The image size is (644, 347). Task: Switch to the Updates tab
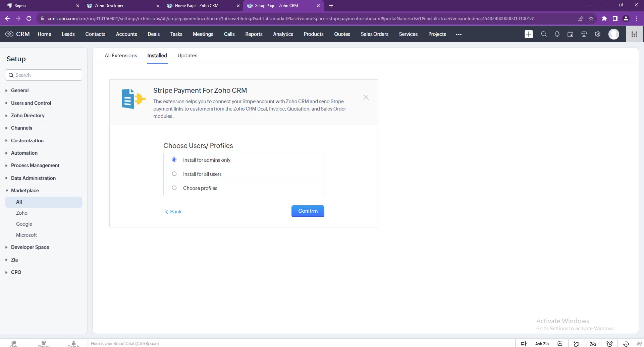(187, 56)
